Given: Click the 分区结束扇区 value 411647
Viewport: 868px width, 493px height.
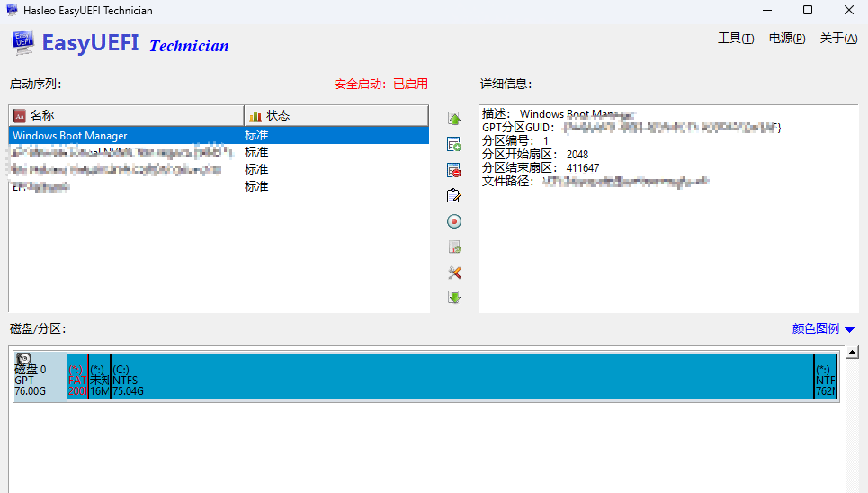Looking at the screenshot, I should (x=582, y=168).
